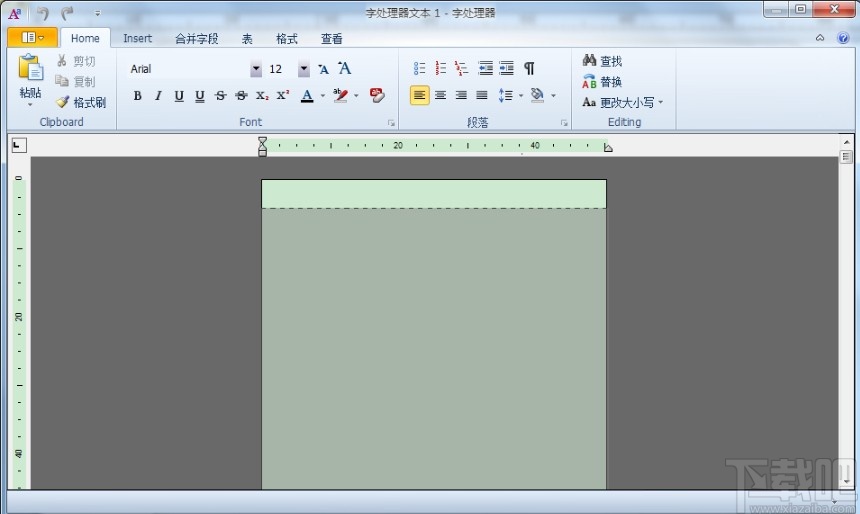860x514 pixels.
Task: Click the font size 12 field
Action: point(282,69)
